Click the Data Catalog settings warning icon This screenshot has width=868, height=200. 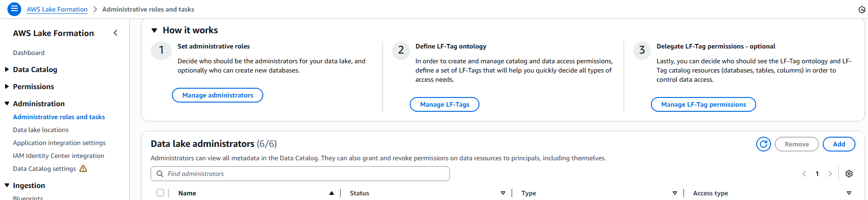(x=83, y=169)
